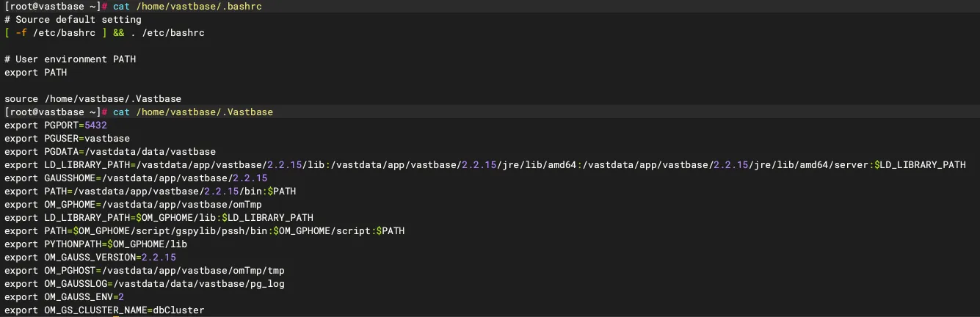Image resolution: width=980 pixels, height=317 pixels.
Task: Click the '# User environment PATH' comment
Action: click(70, 59)
